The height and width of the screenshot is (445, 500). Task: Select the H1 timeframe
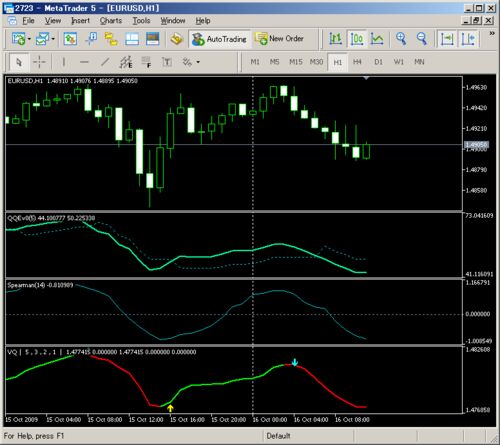pyautogui.click(x=338, y=62)
